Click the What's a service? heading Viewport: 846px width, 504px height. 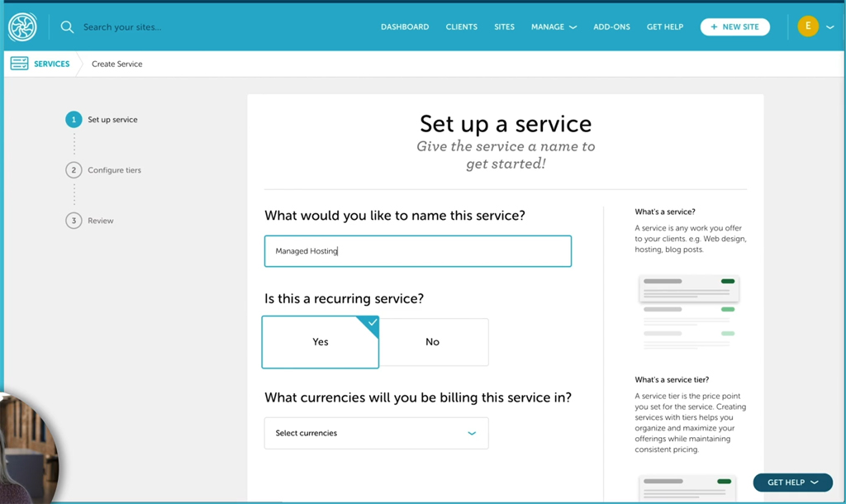[665, 212]
